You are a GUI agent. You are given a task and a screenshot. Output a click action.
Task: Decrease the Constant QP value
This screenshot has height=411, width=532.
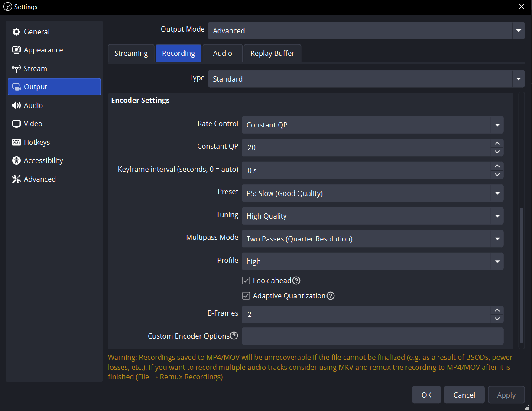pos(497,152)
